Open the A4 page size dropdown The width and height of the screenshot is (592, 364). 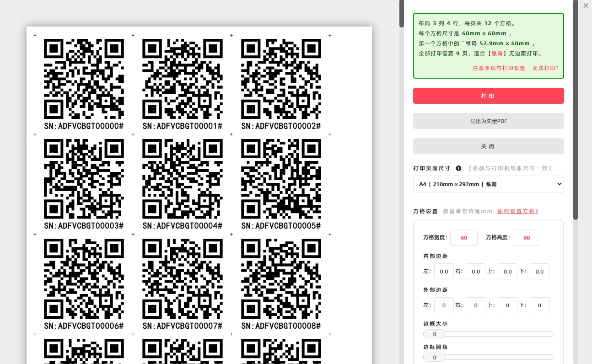pos(488,184)
